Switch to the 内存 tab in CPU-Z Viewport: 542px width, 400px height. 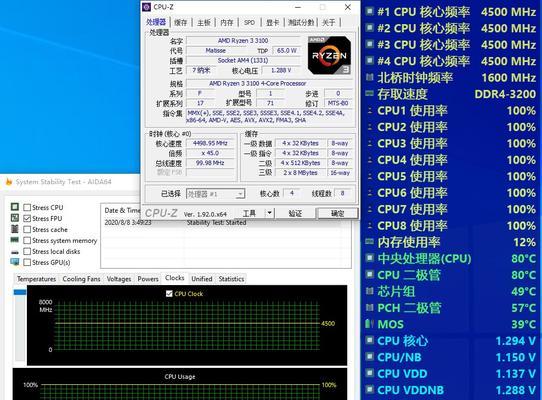(x=226, y=22)
